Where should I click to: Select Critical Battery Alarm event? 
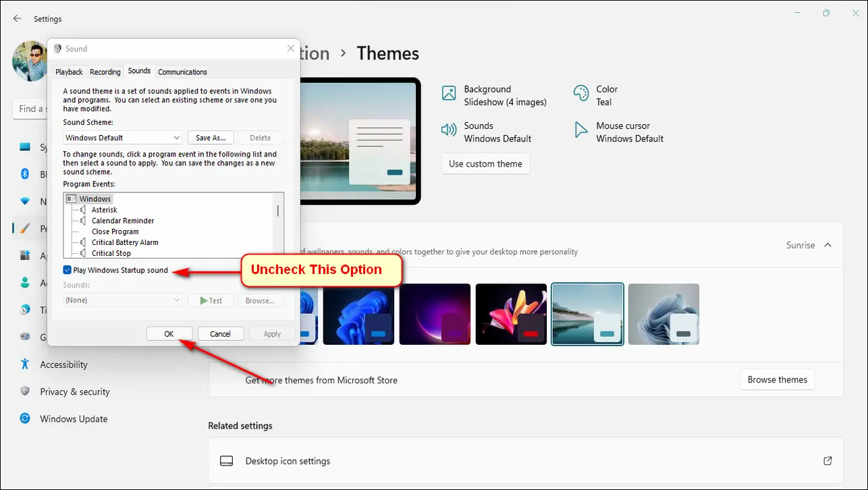pyautogui.click(x=125, y=242)
